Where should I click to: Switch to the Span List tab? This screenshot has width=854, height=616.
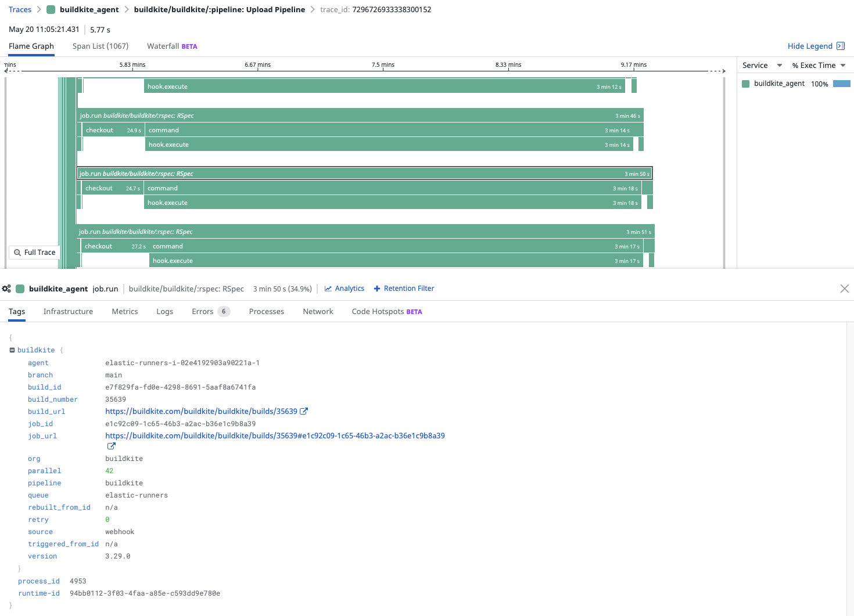pyautogui.click(x=100, y=46)
